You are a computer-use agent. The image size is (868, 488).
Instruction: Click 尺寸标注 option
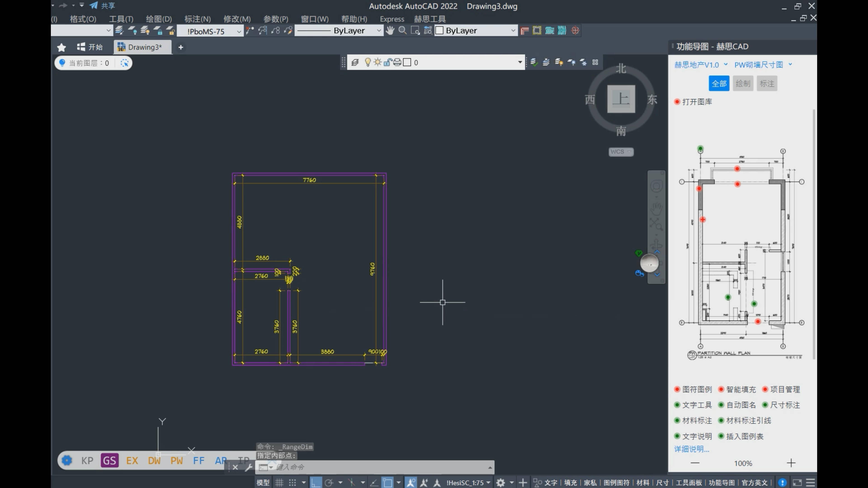click(x=781, y=405)
